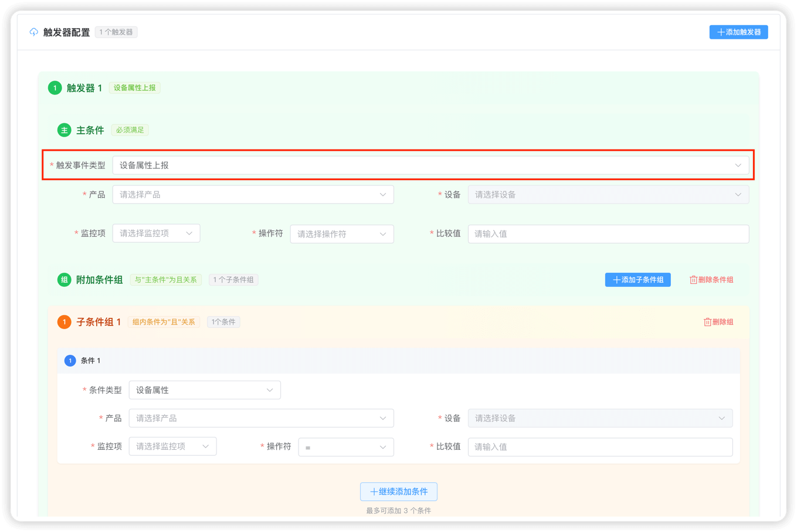Screen dimensions: 797x532
Task: Open the 触发事件类型 dropdown
Action: (430, 165)
